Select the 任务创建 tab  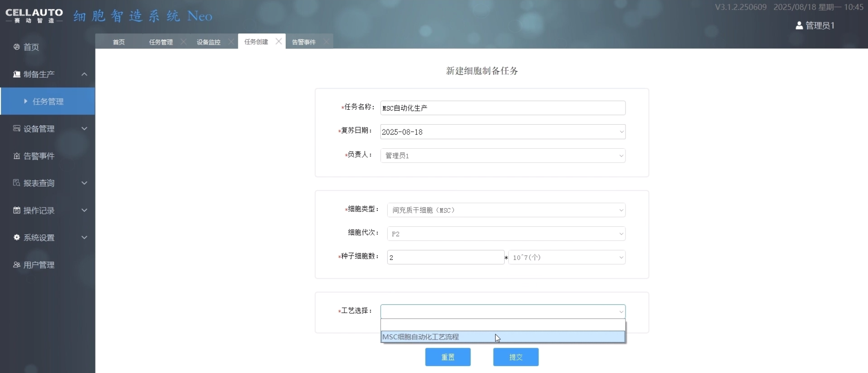point(256,42)
